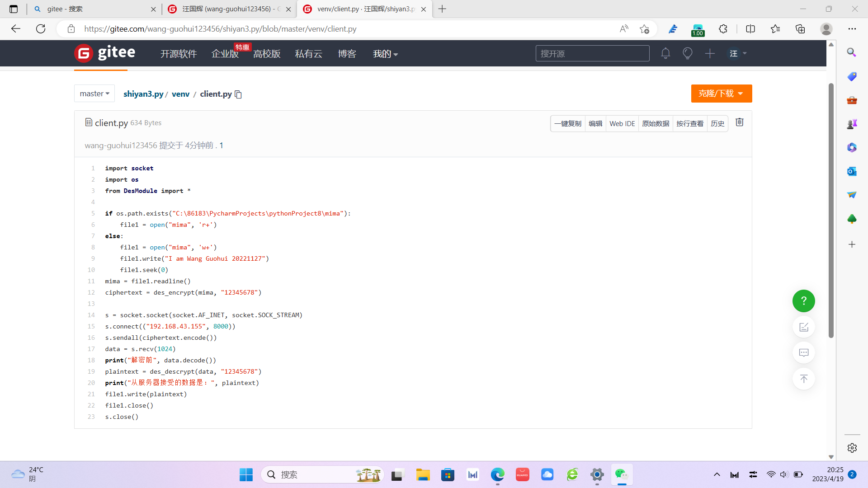
Task: Click the copy file path icon
Action: (238, 94)
